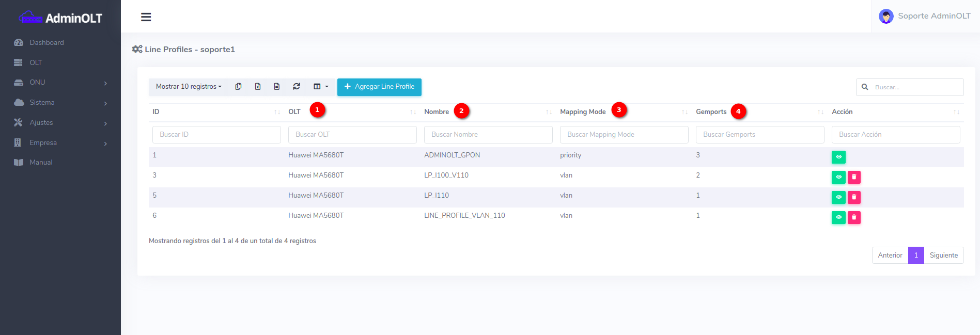Delete the LP_I100_V110 line profile
This screenshot has height=335, width=980.
854,177
